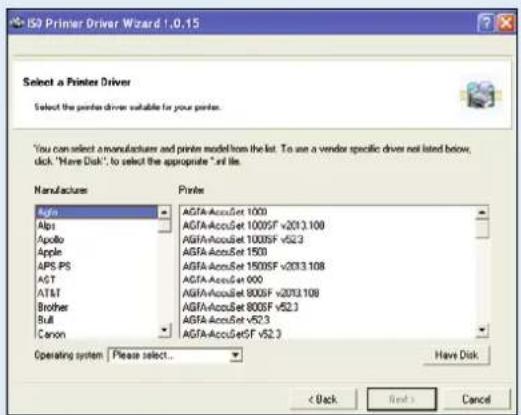The height and width of the screenshot is (415, 521).
Task: Choose AGFA-AccuSet 1500SF v2013.108 printer
Action: click(328, 266)
